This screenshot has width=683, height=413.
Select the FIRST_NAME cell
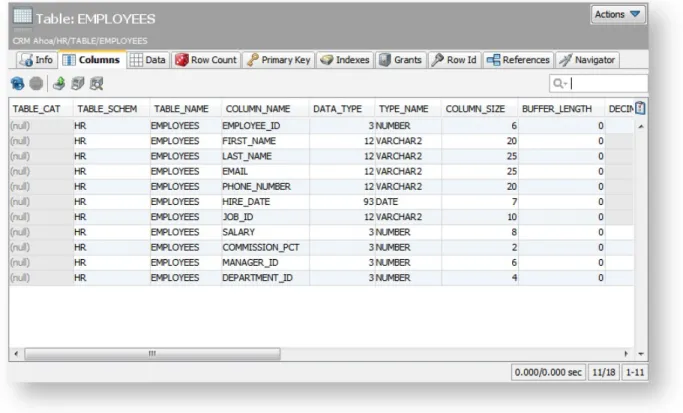[x=265, y=141]
